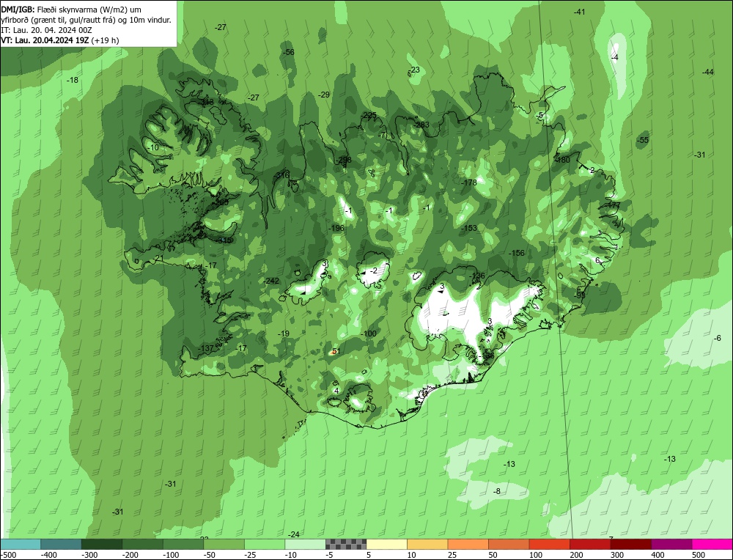The image size is (733, 560).
Task: Choose the dark orange 50 to 100 swatch
Action: (x=508, y=545)
